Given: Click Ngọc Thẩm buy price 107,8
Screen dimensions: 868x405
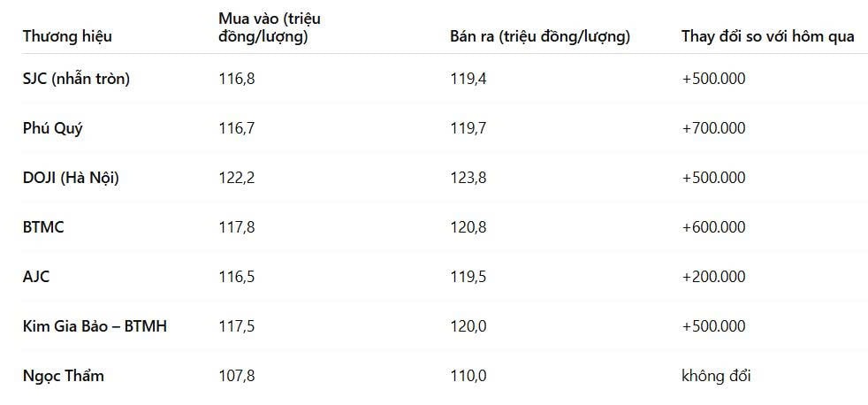Looking at the screenshot, I should click(237, 376).
